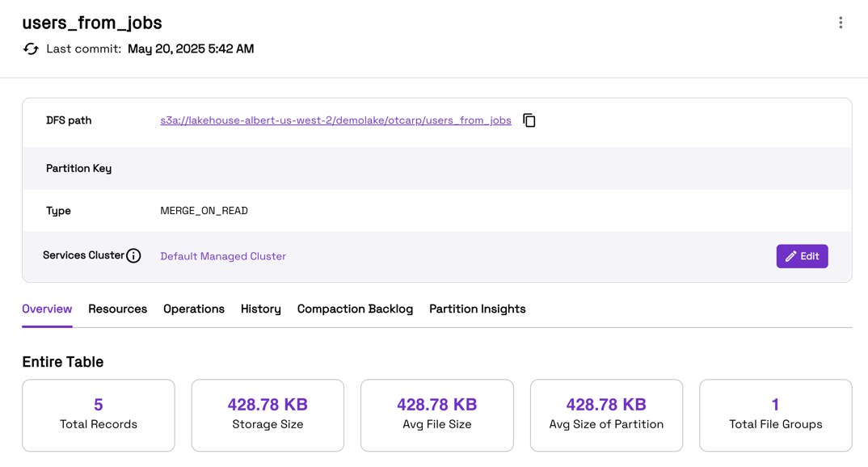Open the s3a lakehouse DFS path link
The height and width of the screenshot is (467, 868).
pos(335,120)
